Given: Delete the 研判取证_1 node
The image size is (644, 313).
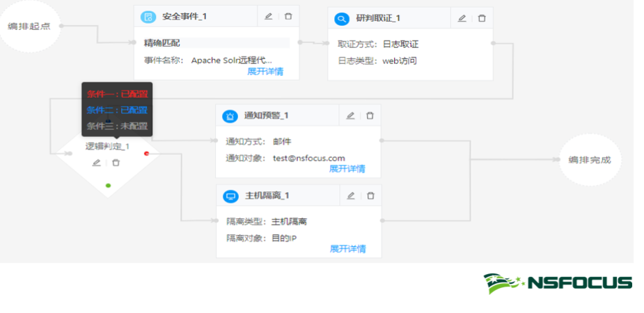Looking at the screenshot, I should (482, 18).
